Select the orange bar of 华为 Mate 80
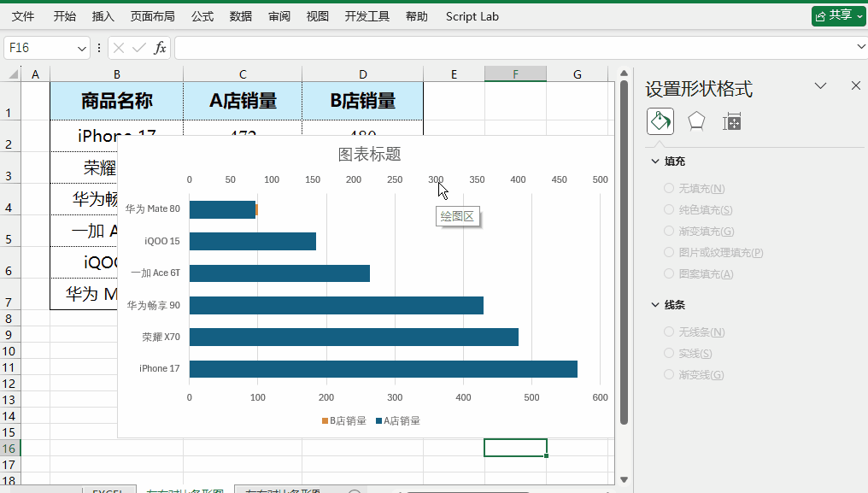Screen dimensions: 868x493 coord(257,209)
